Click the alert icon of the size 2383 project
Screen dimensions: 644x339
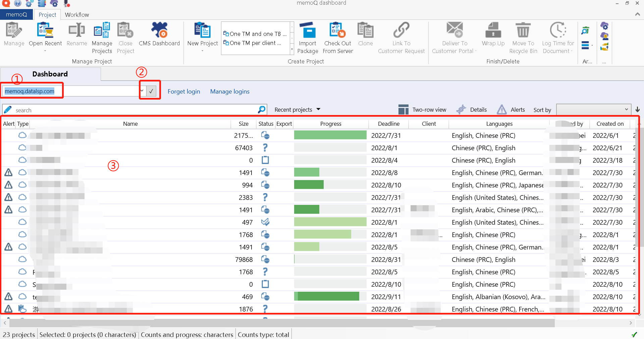click(8, 197)
